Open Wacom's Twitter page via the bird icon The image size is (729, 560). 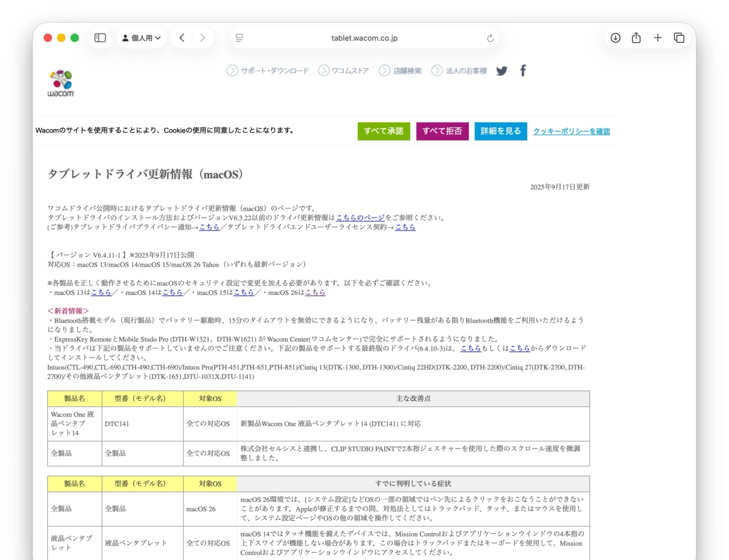(502, 71)
